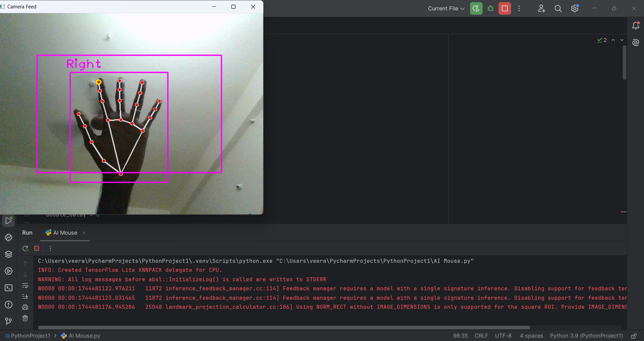Toggle the Settings gear with notification badge
Image resolution: width=644 pixels, height=341 pixels.
coord(575,8)
